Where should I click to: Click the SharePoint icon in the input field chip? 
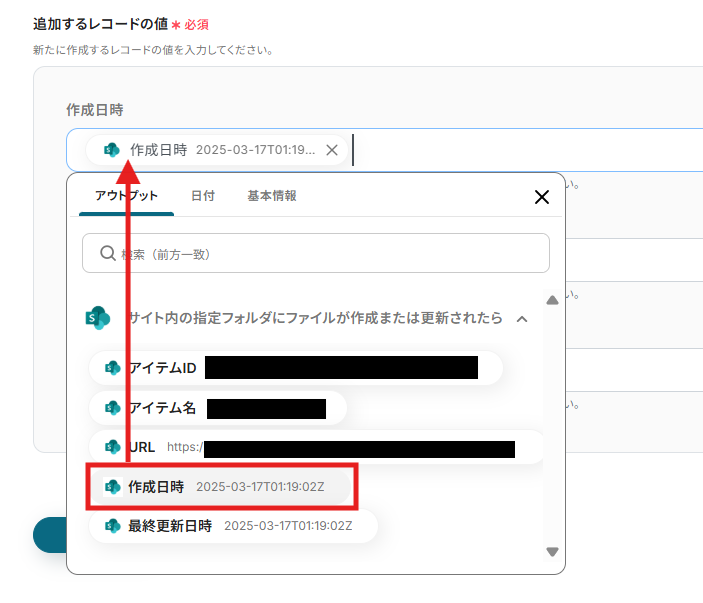112,150
